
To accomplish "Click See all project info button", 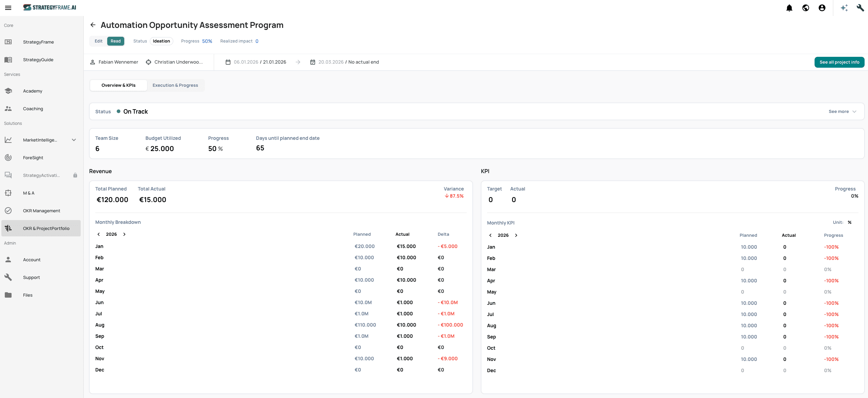I will (x=839, y=62).
